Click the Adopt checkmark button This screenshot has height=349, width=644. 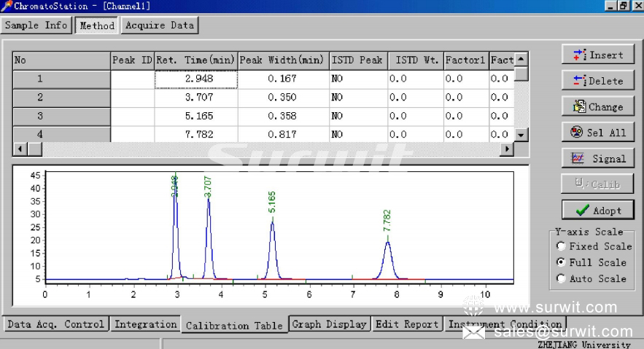(x=597, y=210)
